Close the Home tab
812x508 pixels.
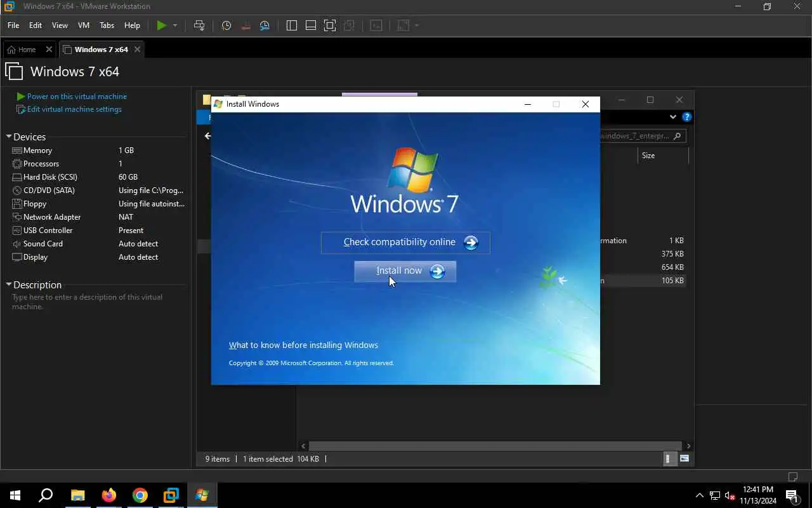pos(49,50)
